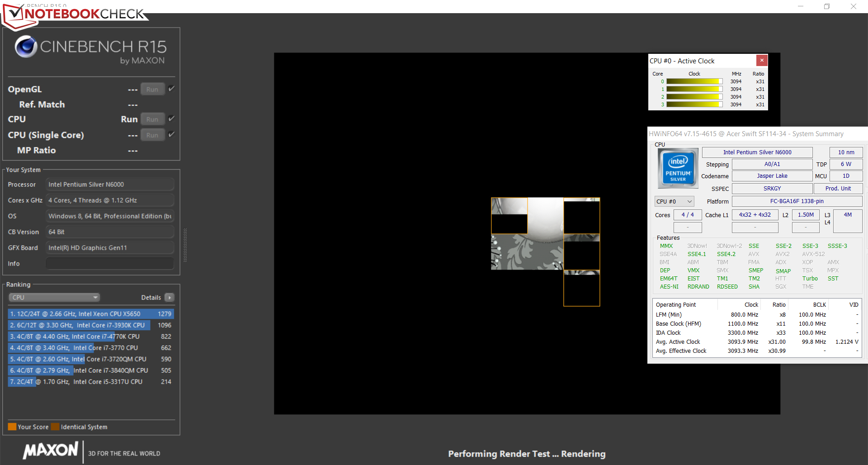Select the Core i7-4770K ranking row
868x465 pixels.
[91, 337]
